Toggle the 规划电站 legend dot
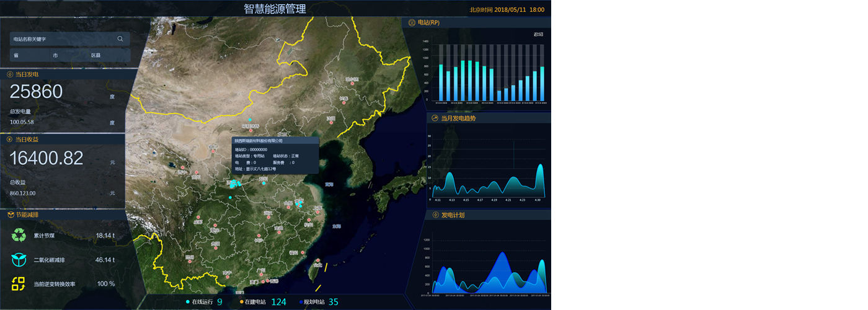 [x=301, y=302]
